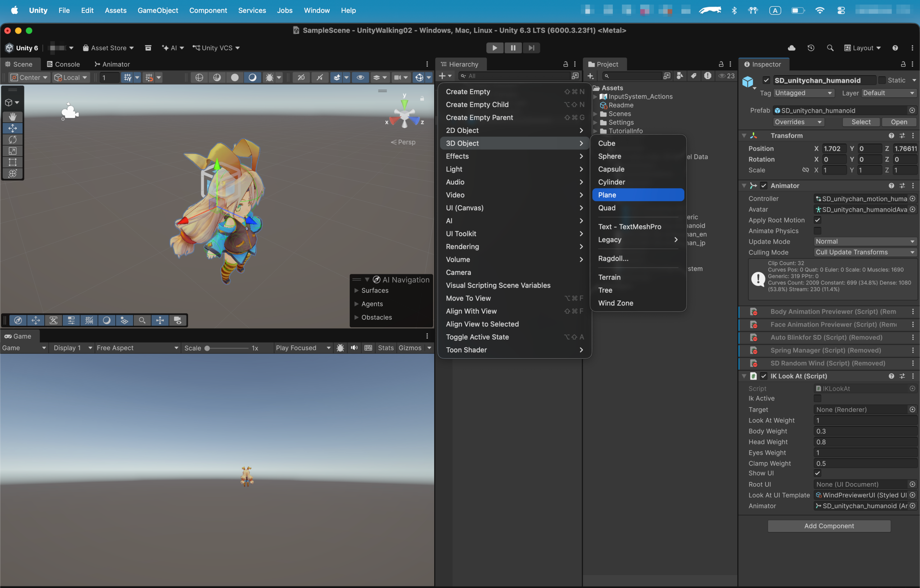
Task: Open Transform component help icon
Action: coord(891,135)
